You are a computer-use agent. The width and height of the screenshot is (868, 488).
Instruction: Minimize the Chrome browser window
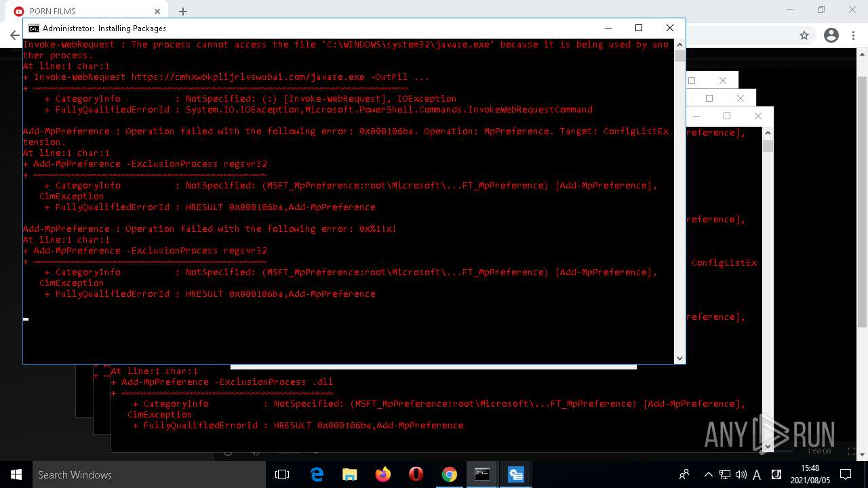tap(790, 10)
